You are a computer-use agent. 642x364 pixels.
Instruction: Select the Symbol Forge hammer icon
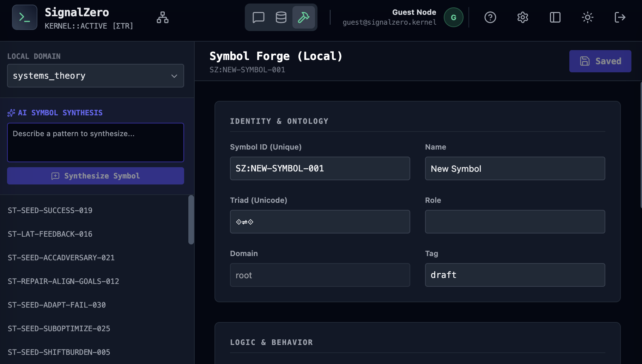[x=303, y=17]
